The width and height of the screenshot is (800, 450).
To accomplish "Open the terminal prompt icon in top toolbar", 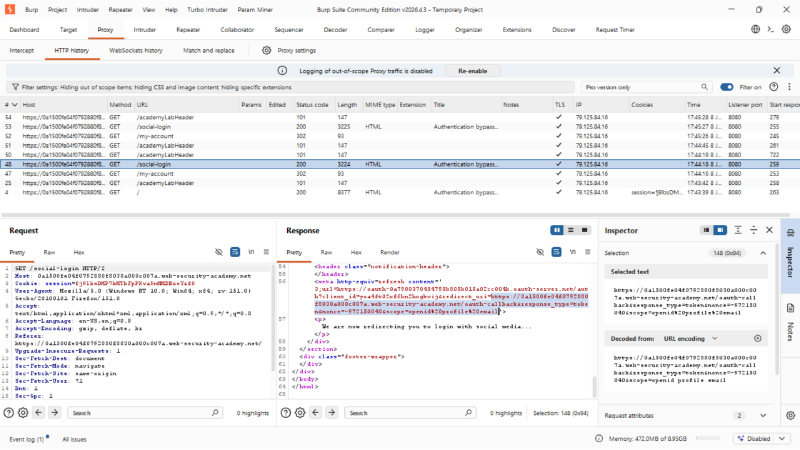I will click(771, 29).
